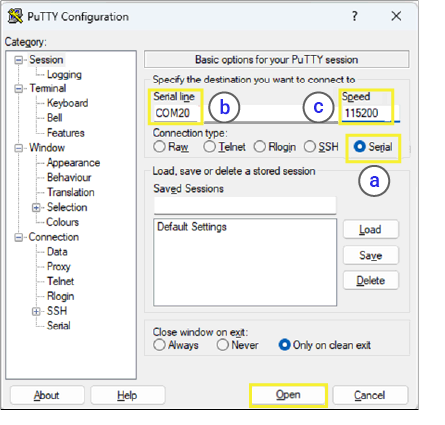Click the About button
This screenshot has height=425, width=445.
coord(47,396)
